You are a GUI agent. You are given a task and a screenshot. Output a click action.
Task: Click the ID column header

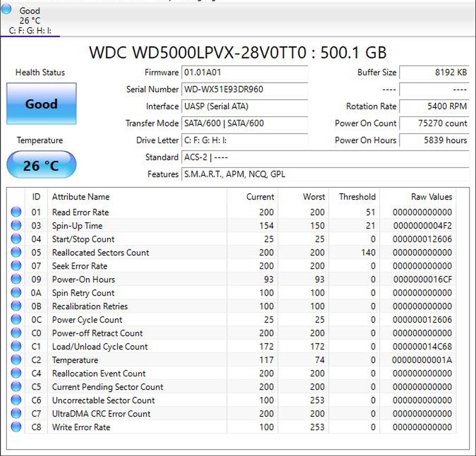pyautogui.click(x=36, y=197)
